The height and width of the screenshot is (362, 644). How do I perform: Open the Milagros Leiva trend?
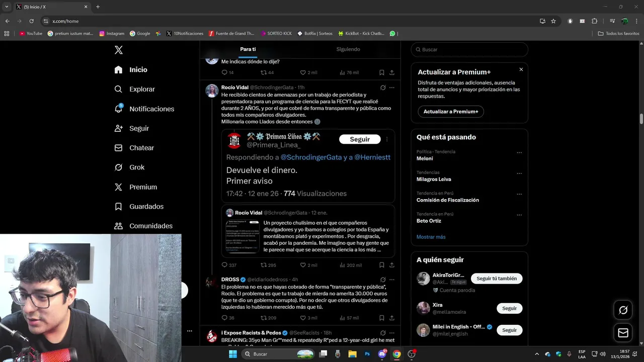pyautogui.click(x=434, y=179)
